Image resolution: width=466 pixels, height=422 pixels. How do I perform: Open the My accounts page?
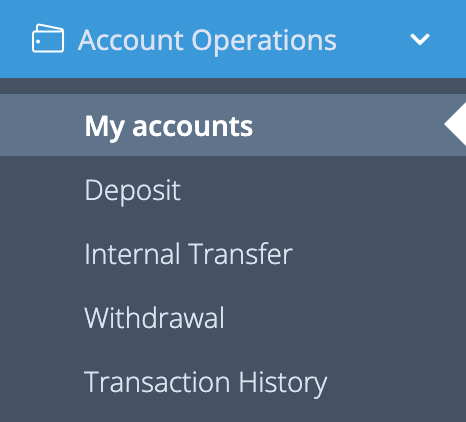click(x=233, y=125)
